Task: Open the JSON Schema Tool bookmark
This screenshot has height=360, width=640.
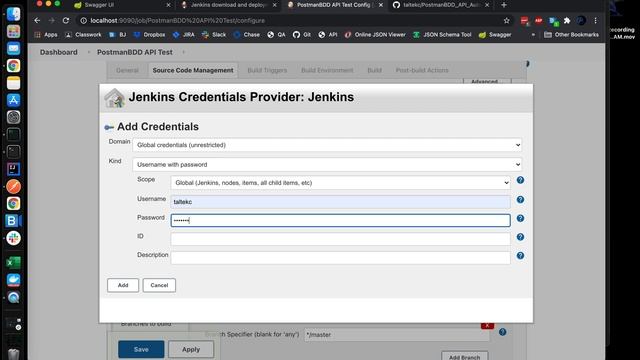Action: (x=442, y=35)
